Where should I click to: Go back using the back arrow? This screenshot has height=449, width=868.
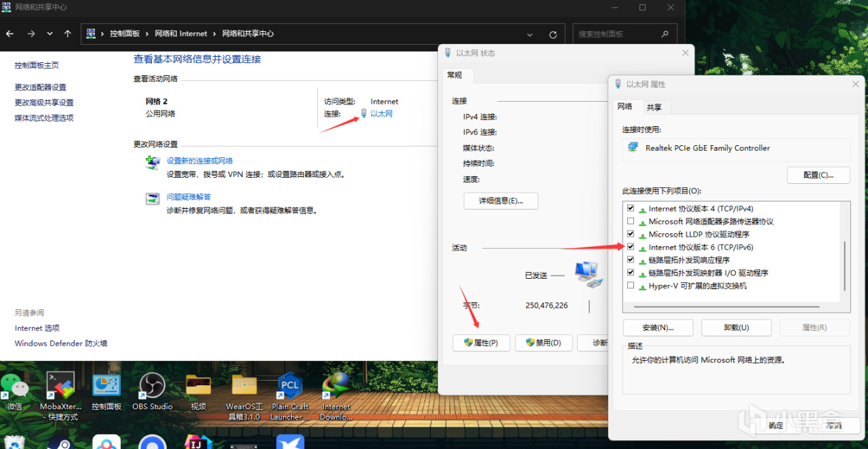click(9, 33)
